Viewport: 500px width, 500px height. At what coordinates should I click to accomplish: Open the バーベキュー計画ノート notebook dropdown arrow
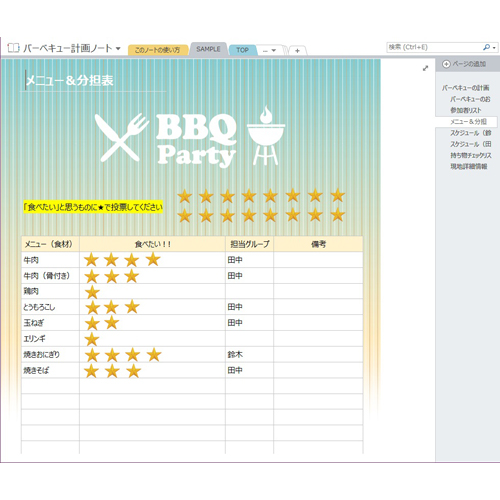point(118,49)
